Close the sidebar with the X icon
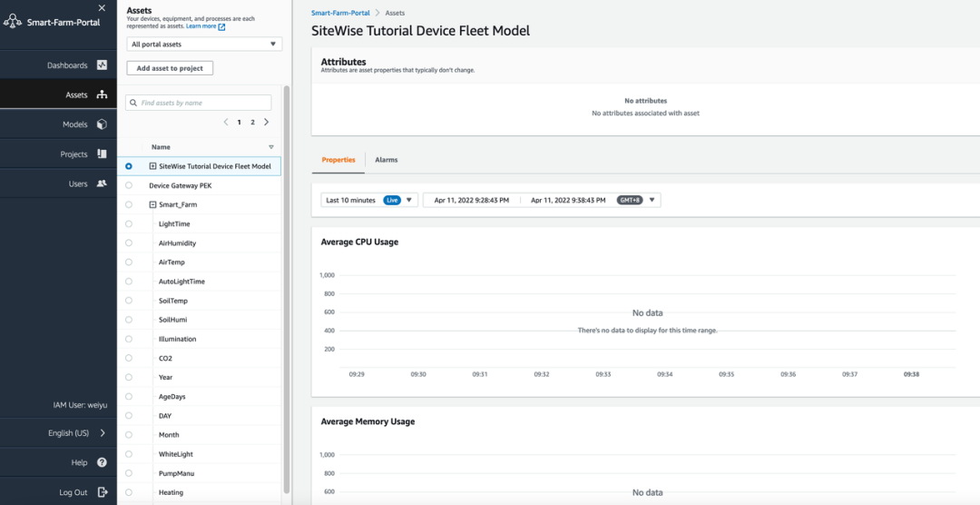The width and height of the screenshot is (980, 505). click(x=102, y=7)
